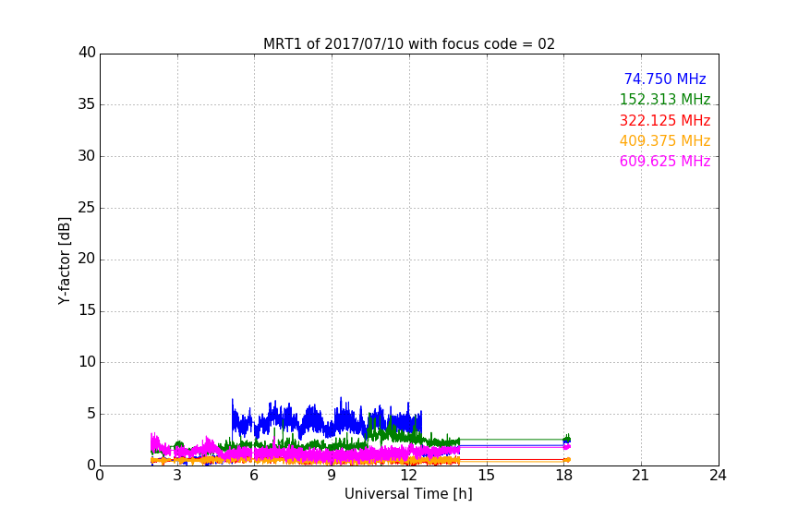Click the x-axis tick label '18'
798x532 pixels.
[563, 476]
